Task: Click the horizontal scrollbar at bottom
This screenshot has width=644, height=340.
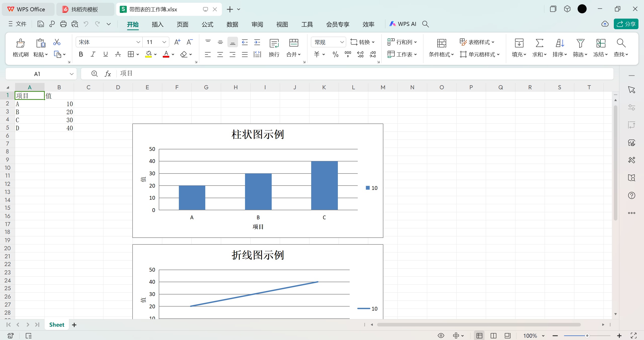Action: (x=479, y=325)
